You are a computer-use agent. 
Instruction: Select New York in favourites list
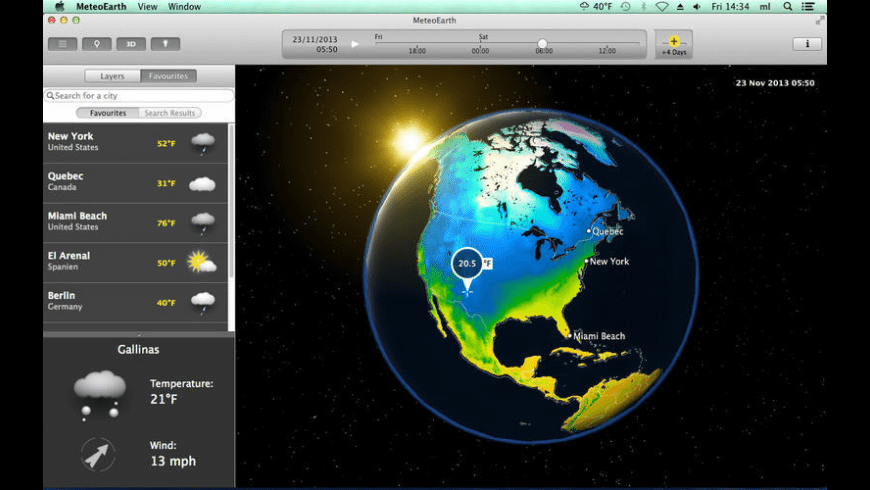[x=135, y=143]
